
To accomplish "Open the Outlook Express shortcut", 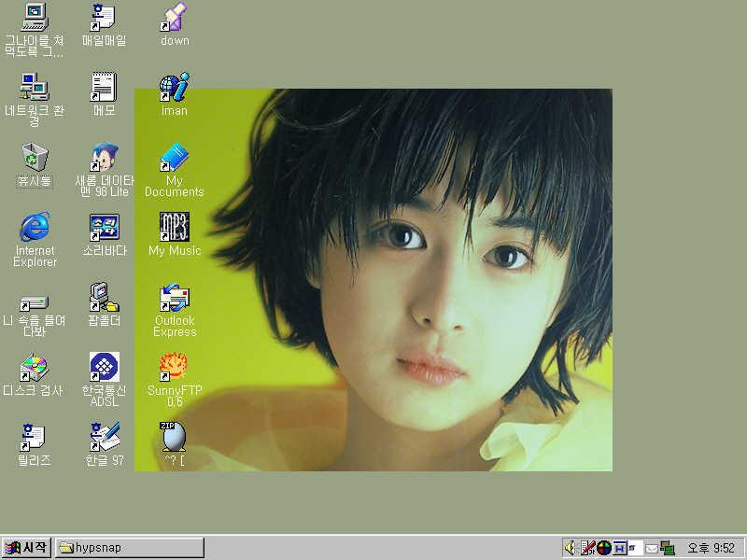I will tap(175, 299).
